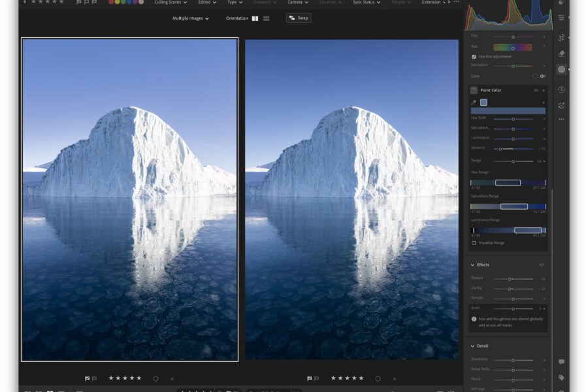Open Extension filter dropdown
Viewport: 588px width, 392px height.
(434, 2)
